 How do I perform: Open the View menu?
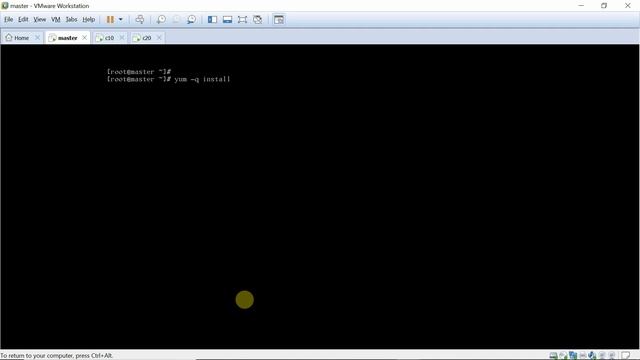tap(40, 19)
